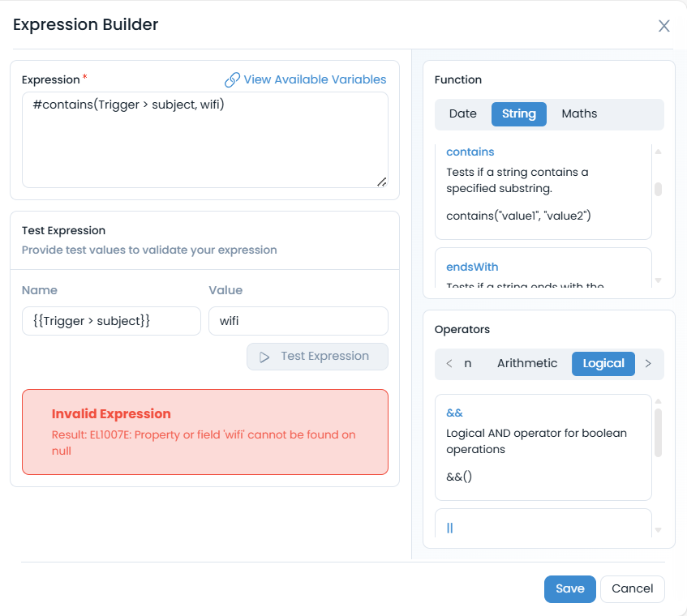The width and height of the screenshot is (687, 616).
Task: Insert the contains string function
Action: click(x=470, y=152)
